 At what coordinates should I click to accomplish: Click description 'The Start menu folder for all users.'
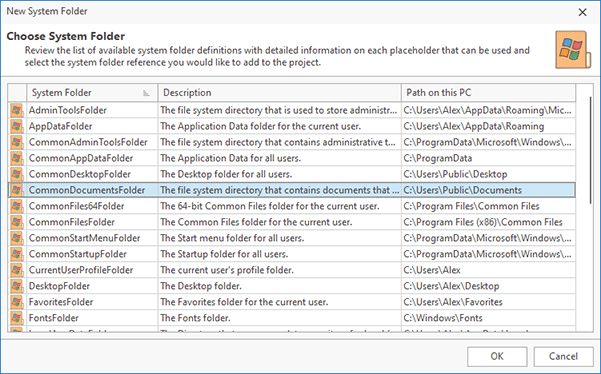pyautogui.click(x=232, y=238)
